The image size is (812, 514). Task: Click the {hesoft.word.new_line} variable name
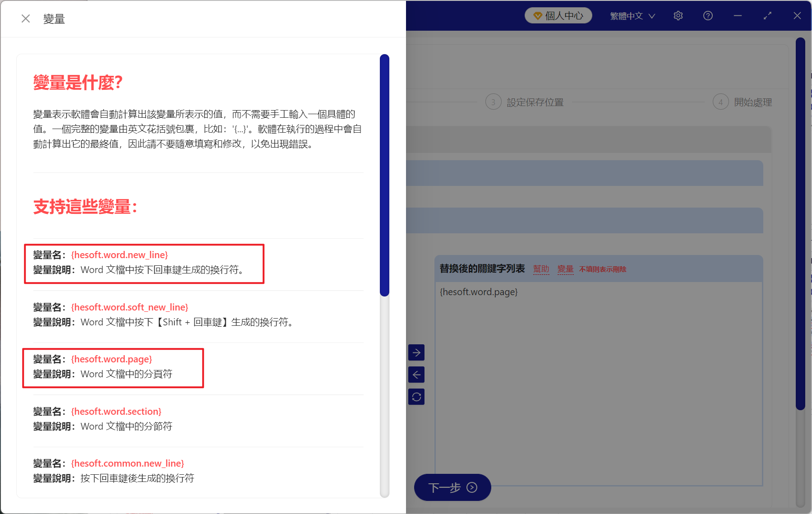120,255
